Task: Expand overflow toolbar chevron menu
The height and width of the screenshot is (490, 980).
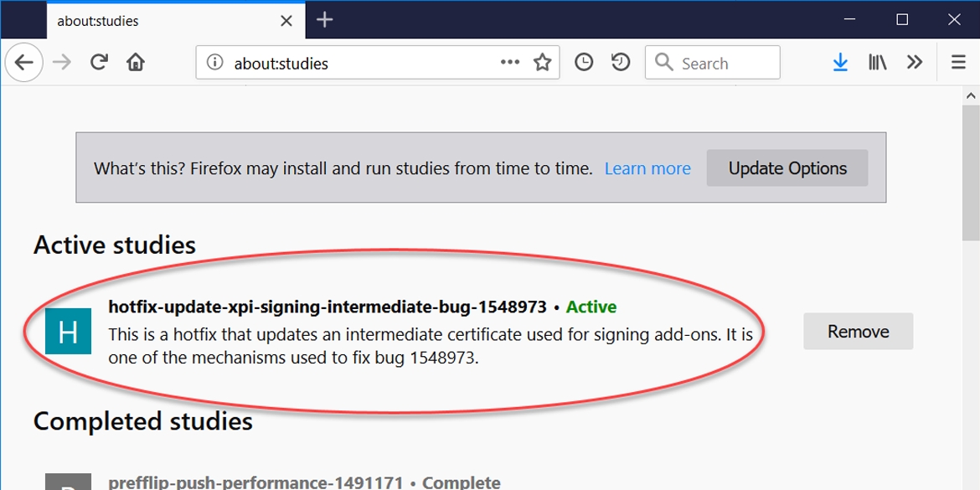Action: point(915,62)
